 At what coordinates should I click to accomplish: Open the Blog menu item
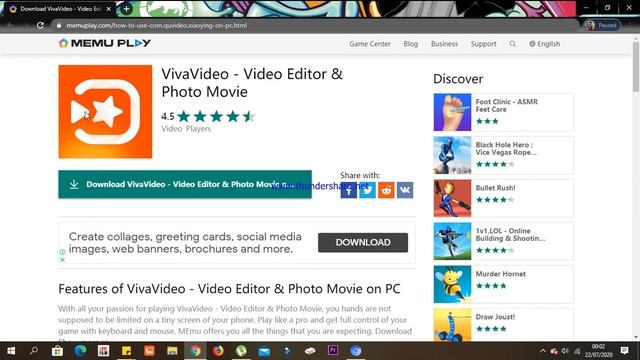[x=411, y=44]
